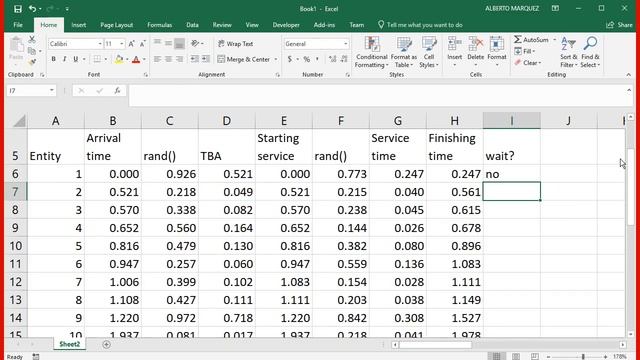
Task: Switch to the Insert tab
Action: pos(78,25)
